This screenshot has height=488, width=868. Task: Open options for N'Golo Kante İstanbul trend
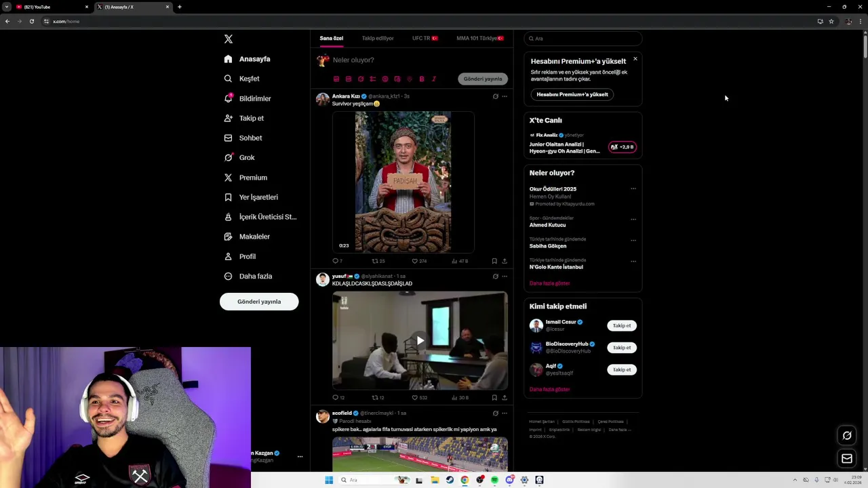[x=633, y=262]
